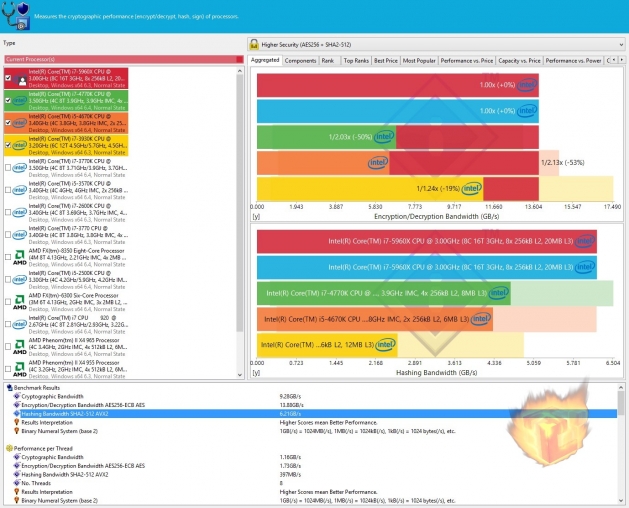
Task: Click the Performance per Thread section icon
Action: click(10, 448)
